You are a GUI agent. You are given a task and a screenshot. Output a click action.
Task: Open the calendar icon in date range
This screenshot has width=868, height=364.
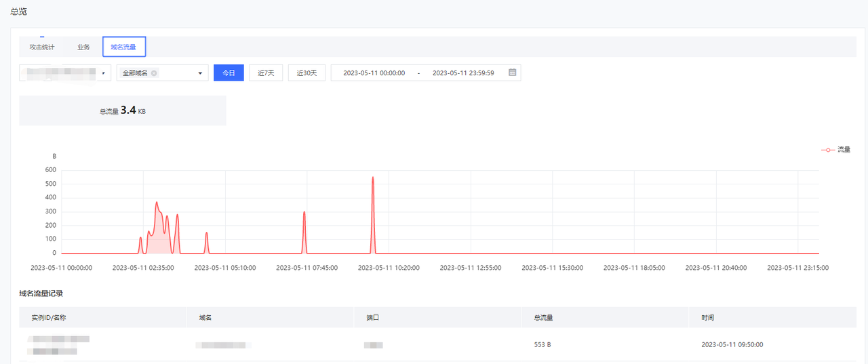pos(513,73)
